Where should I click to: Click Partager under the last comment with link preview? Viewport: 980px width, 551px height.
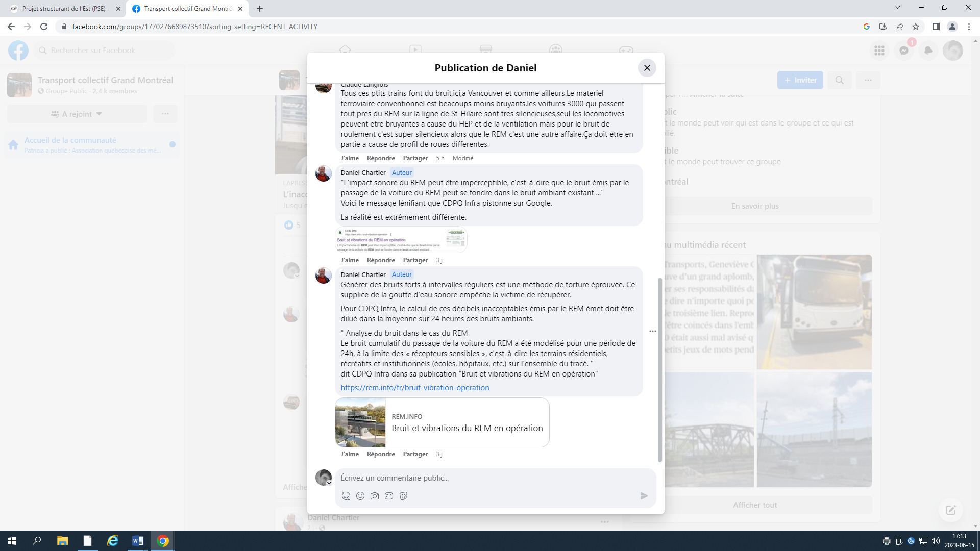pos(415,454)
